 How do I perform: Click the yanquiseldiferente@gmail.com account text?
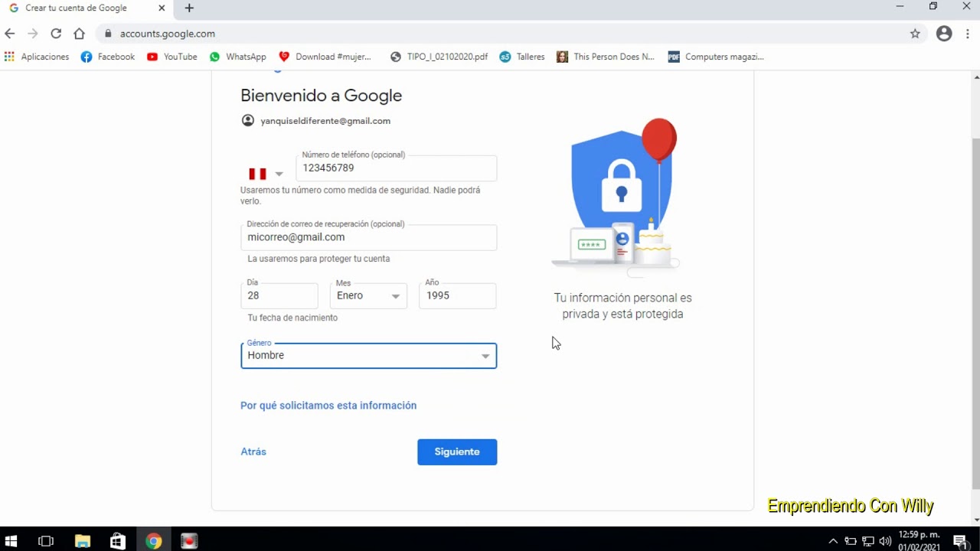pyautogui.click(x=325, y=121)
